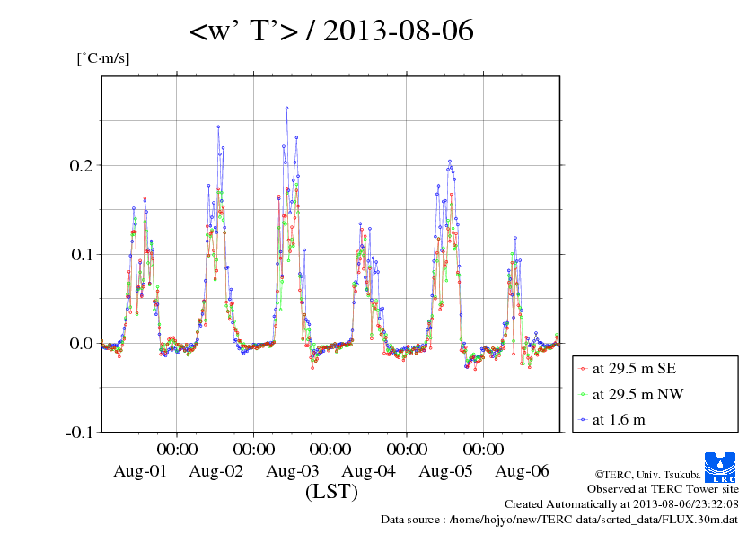Click the 00:00 label above Aug-01/Aug-02 boundary

(x=177, y=449)
